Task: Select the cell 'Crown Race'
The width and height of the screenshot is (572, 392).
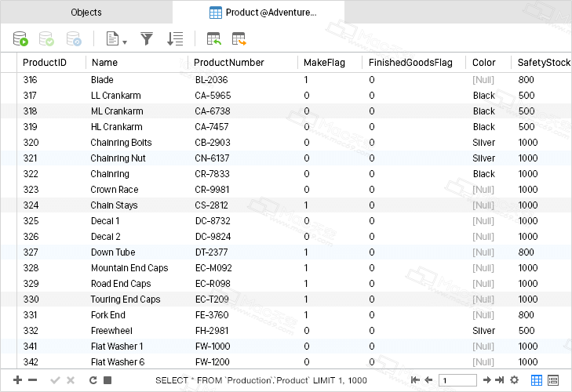Action: [x=115, y=189]
